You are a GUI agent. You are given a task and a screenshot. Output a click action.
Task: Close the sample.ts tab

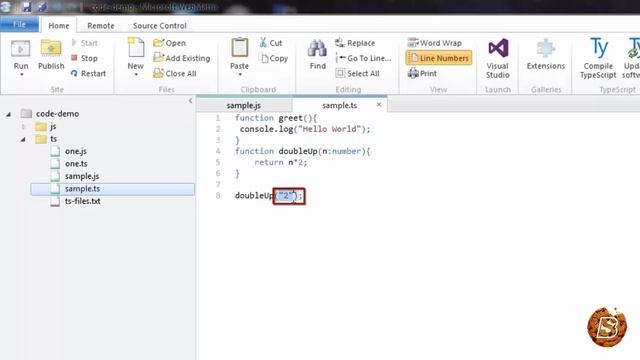(379, 104)
